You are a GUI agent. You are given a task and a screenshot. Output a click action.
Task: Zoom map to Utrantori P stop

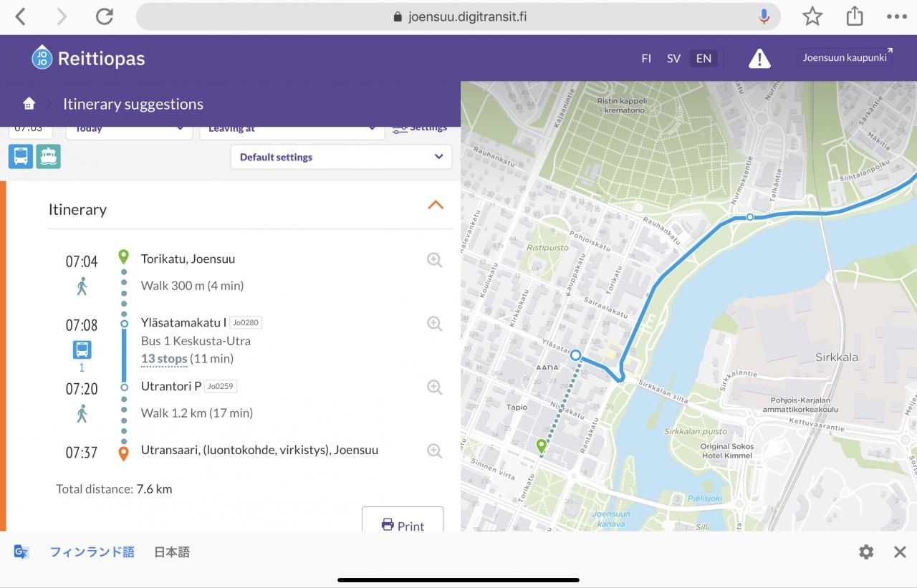[x=434, y=387]
